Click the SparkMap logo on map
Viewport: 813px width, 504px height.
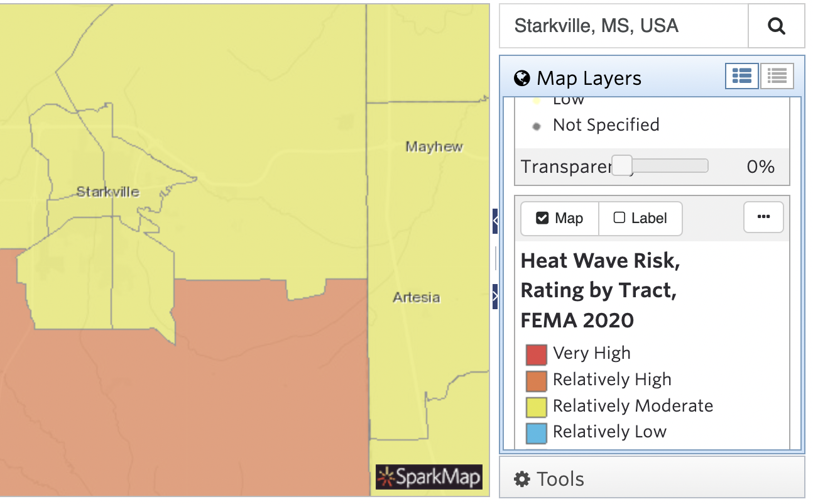coord(429,477)
